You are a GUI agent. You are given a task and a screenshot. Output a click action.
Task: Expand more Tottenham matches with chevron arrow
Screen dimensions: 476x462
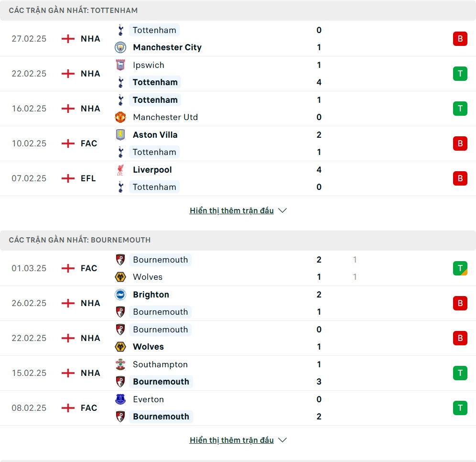[x=282, y=211]
